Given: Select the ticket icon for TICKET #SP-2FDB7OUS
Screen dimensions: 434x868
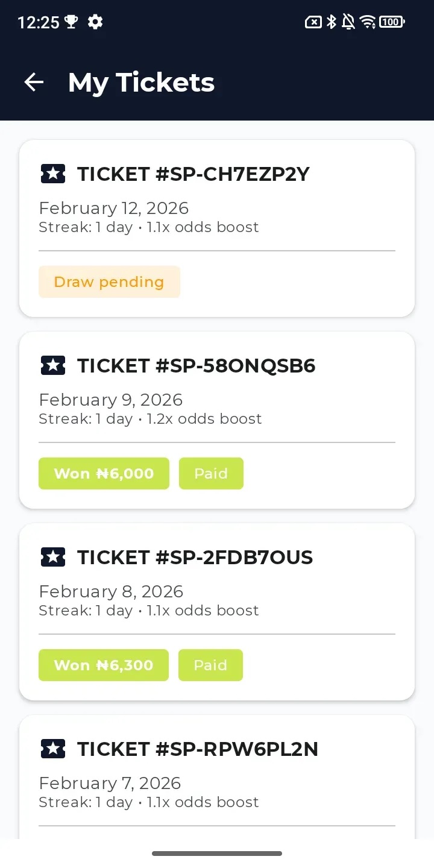Looking at the screenshot, I should [52, 557].
